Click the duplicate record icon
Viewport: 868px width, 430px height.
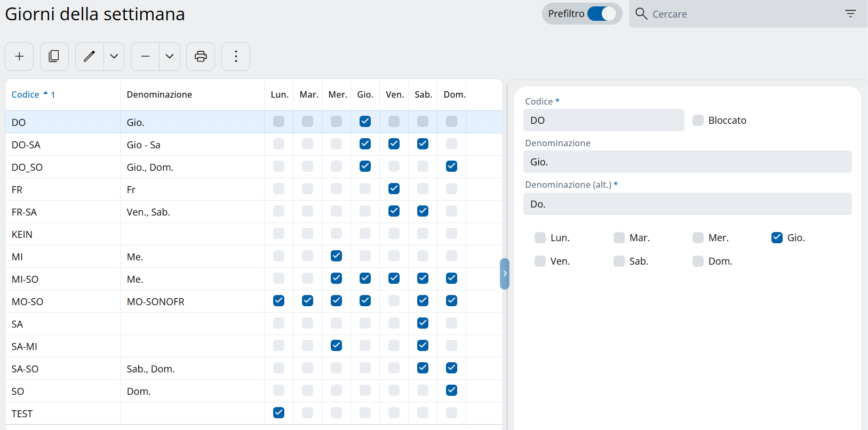[x=54, y=57]
